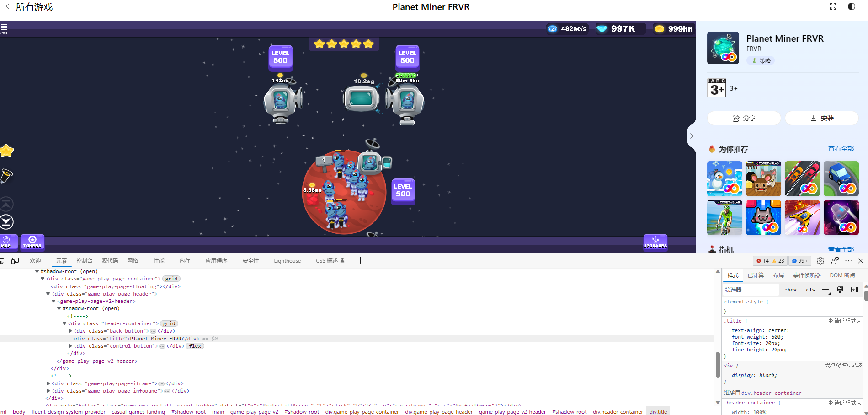Open the TOKENS panel in game
This screenshot has height=415, width=868.
32,242
